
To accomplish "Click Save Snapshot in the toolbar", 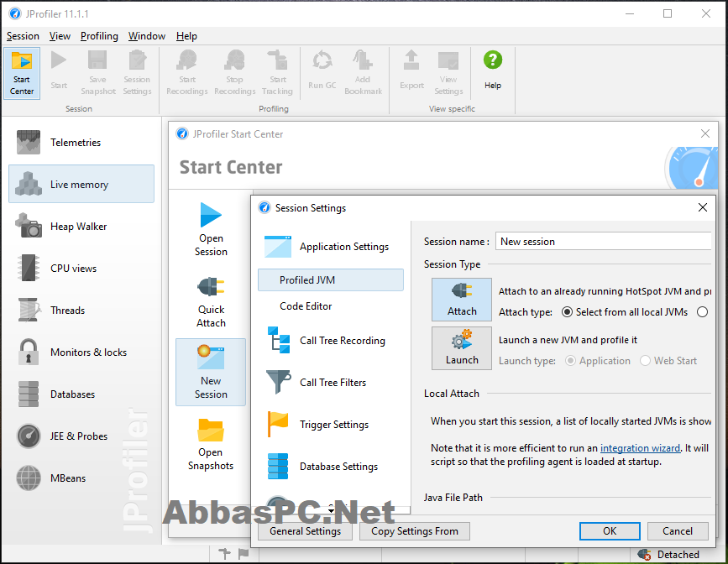I will [98, 73].
